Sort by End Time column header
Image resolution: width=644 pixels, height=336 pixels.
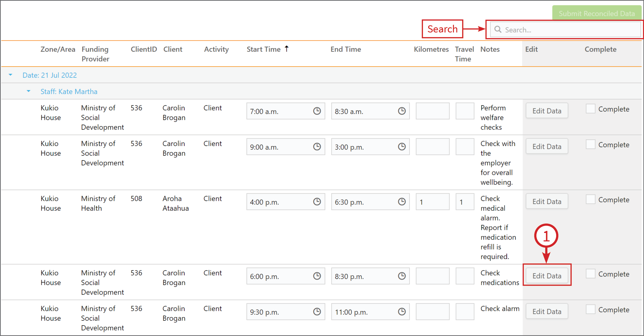pyautogui.click(x=346, y=49)
